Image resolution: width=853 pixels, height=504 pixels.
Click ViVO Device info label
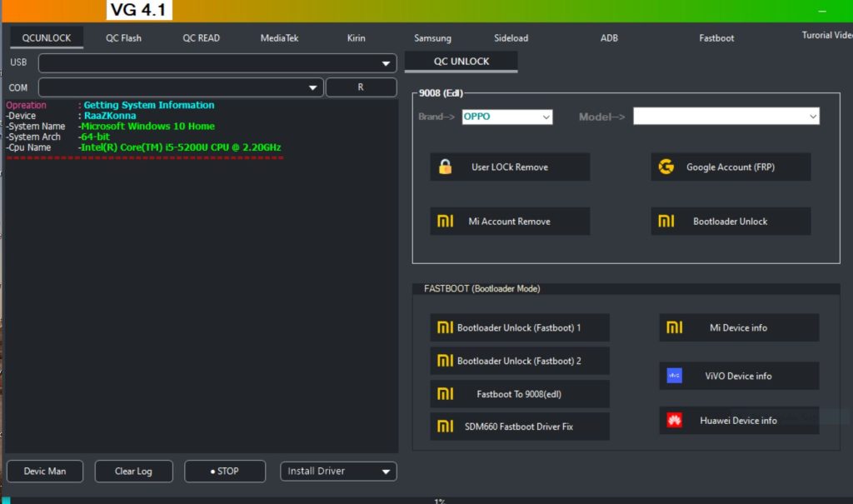[738, 376]
